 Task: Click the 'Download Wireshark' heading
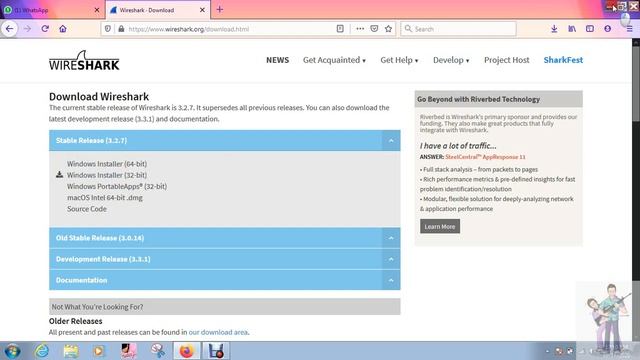tap(99, 97)
